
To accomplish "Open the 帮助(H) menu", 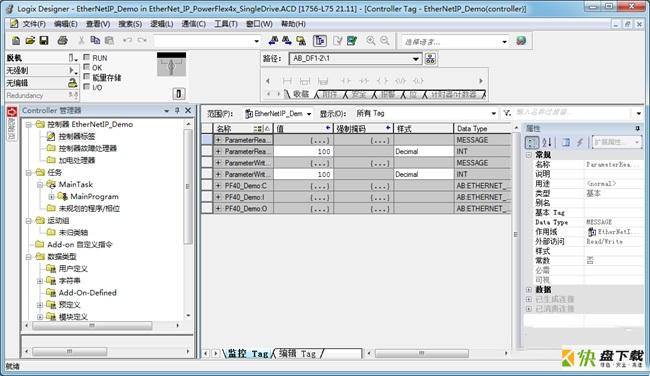I will 293,24.
